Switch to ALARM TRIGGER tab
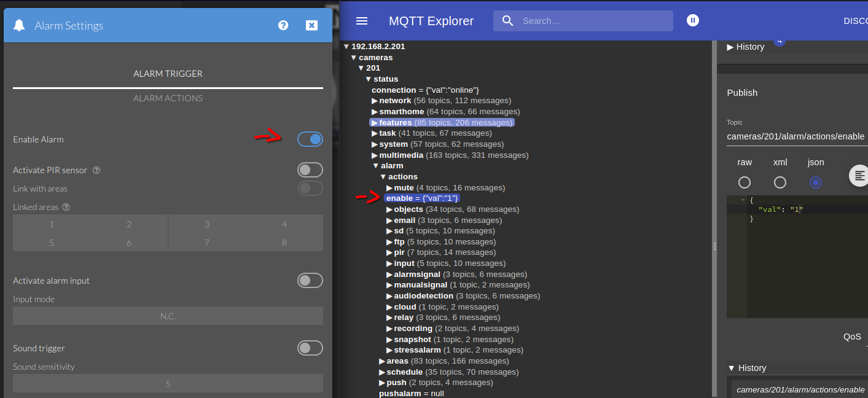868x398 pixels. click(168, 74)
